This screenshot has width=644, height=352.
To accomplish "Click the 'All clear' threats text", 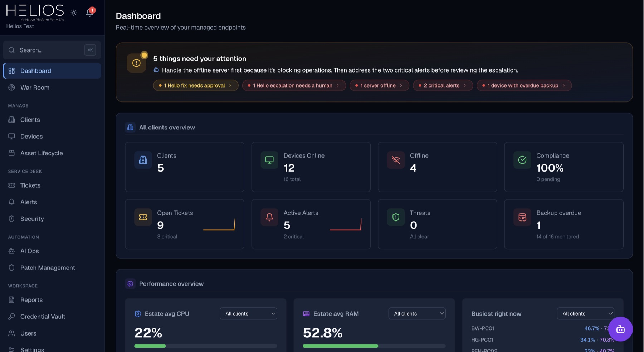I will (x=419, y=237).
